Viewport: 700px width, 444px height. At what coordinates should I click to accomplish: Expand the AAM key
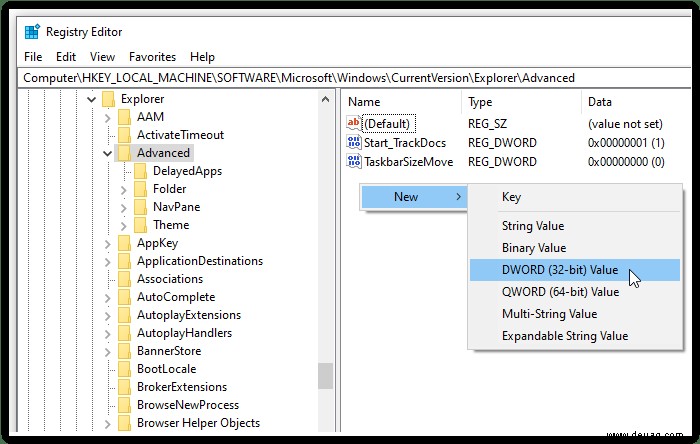coord(108,118)
